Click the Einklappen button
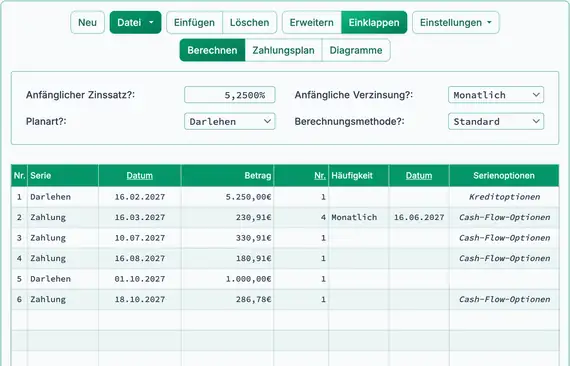 coord(374,23)
